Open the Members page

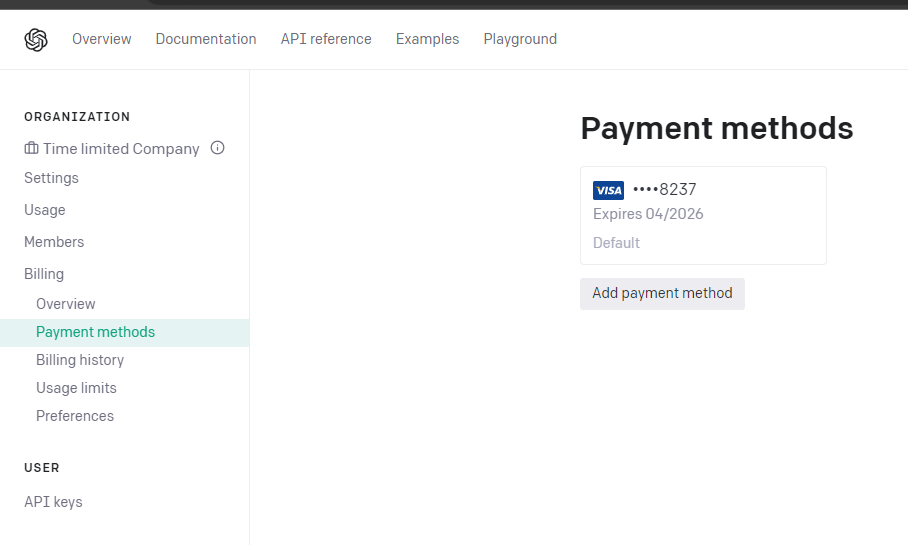coord(54,242)
